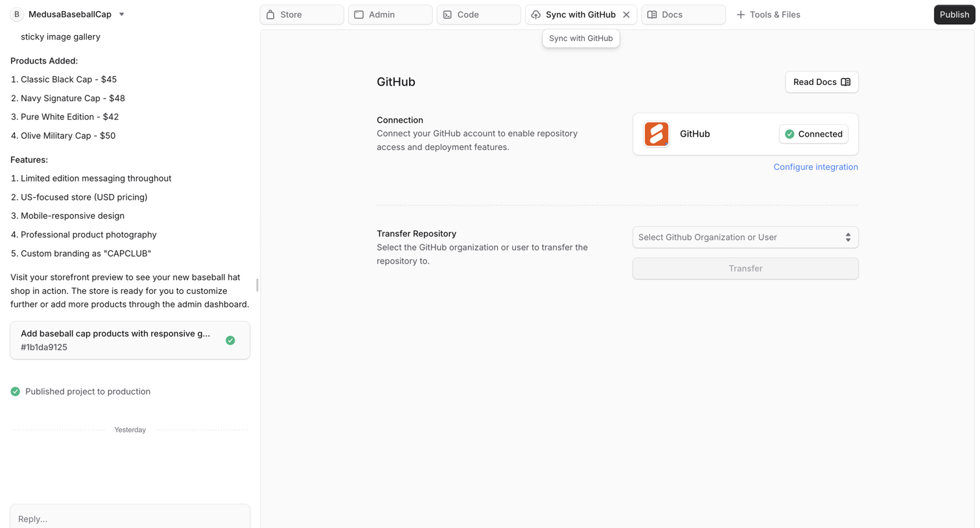This screenshot has height=528, width=980.
Task: Click the 'Yesterday' date separator label
Action: [x=130, y=429]
